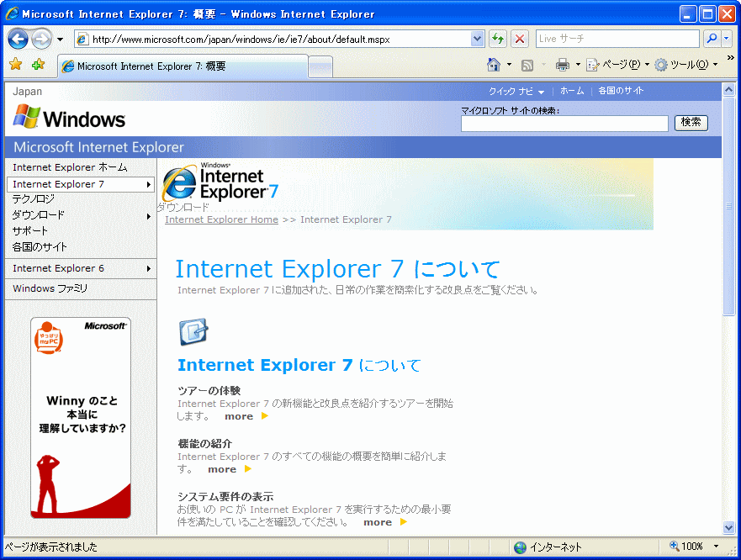Open Internet Explorer ホーム in sidebar

pyautogui.click(x=70, y=167)
